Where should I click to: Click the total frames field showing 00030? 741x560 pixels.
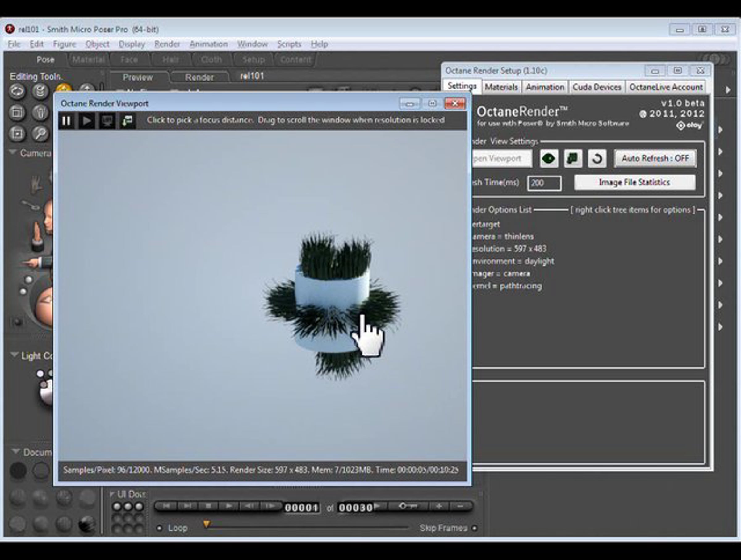click(355, 508)
